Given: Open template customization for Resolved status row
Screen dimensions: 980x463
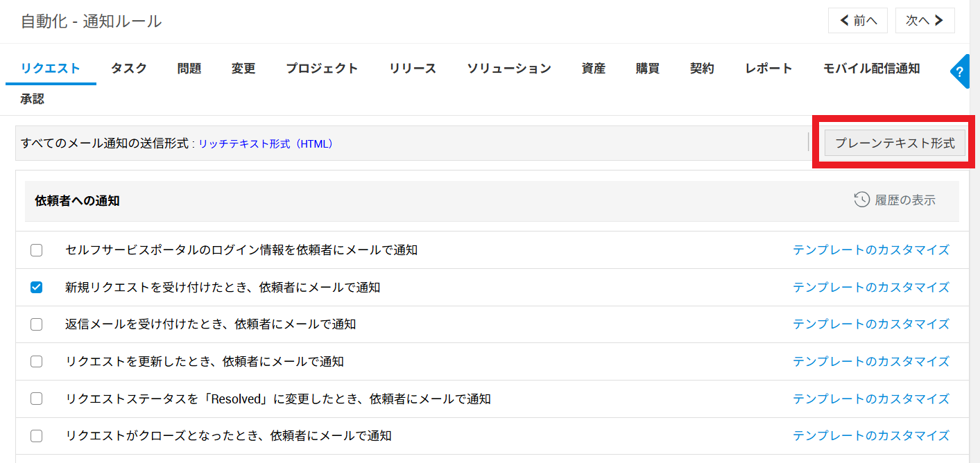Looking at the screenshot, I should (x=870, y=399).
